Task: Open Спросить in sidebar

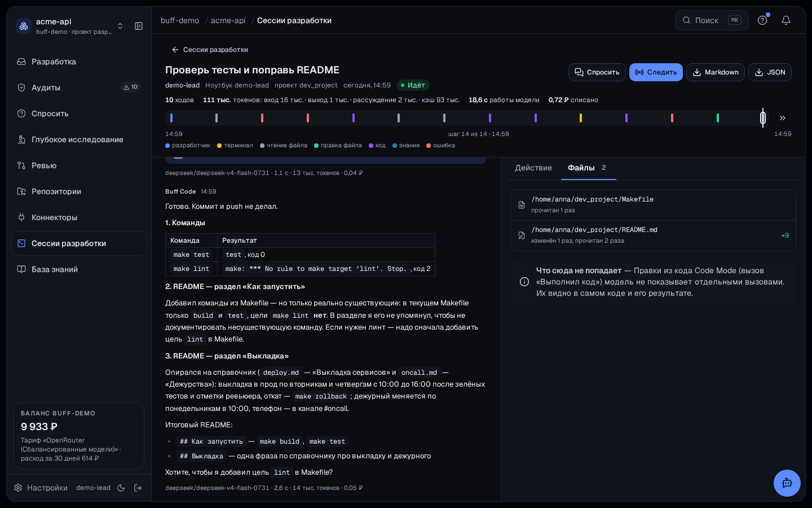Action: point(79,113)
